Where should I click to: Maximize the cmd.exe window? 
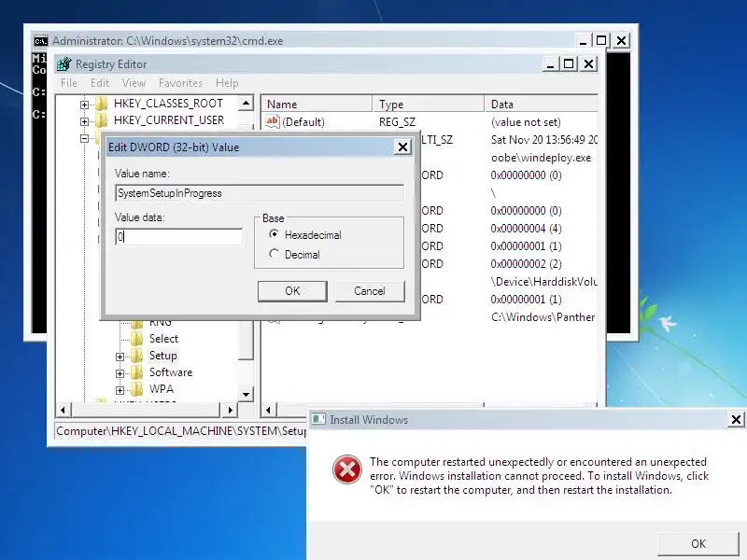pos(601,41)
